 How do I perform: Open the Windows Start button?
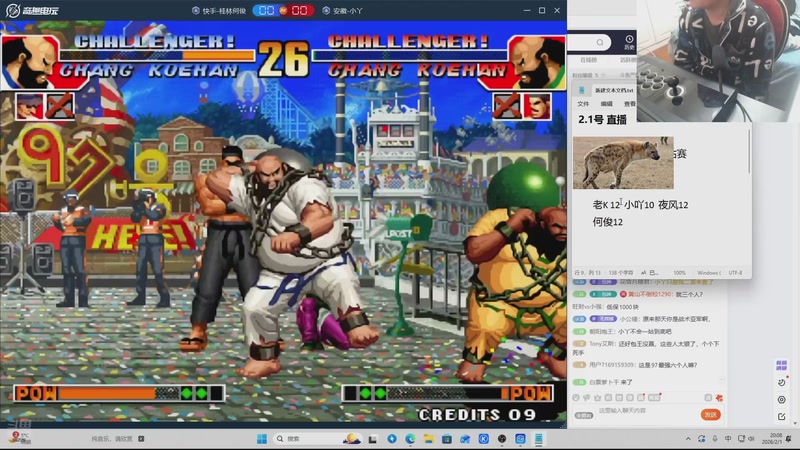tap(262, 439)
